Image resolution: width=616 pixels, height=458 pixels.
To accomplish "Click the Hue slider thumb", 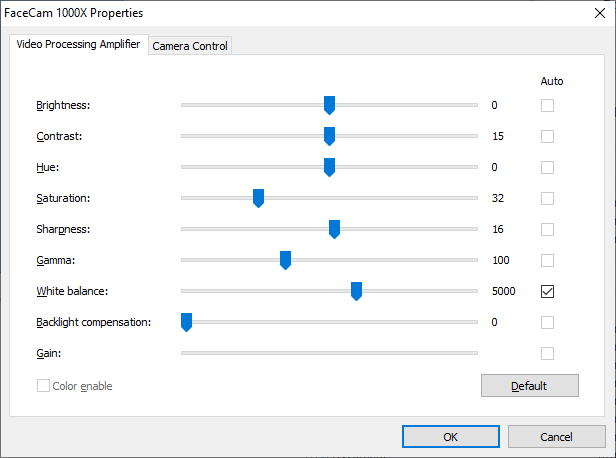I will 329,167.
